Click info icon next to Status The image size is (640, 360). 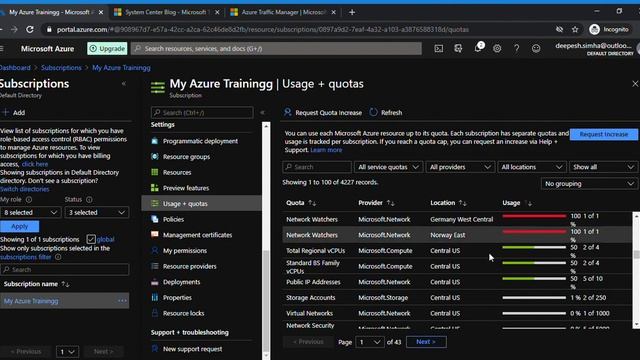click(x=89, y=200)
